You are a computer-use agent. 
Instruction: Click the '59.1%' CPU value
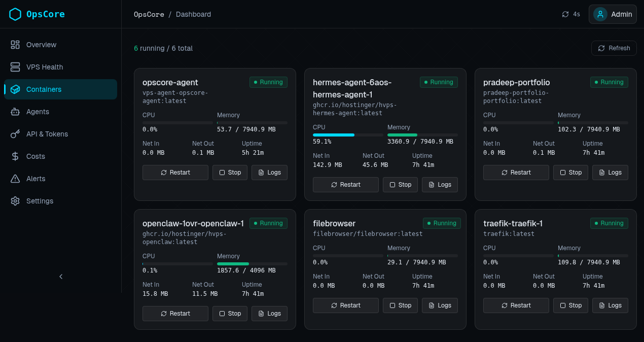322,142
